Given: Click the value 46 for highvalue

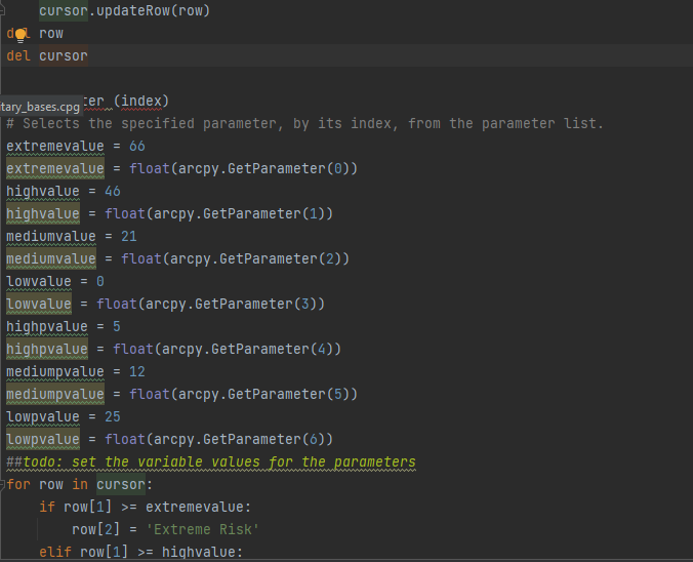Looking at the screenshot, I should [112, 191].
